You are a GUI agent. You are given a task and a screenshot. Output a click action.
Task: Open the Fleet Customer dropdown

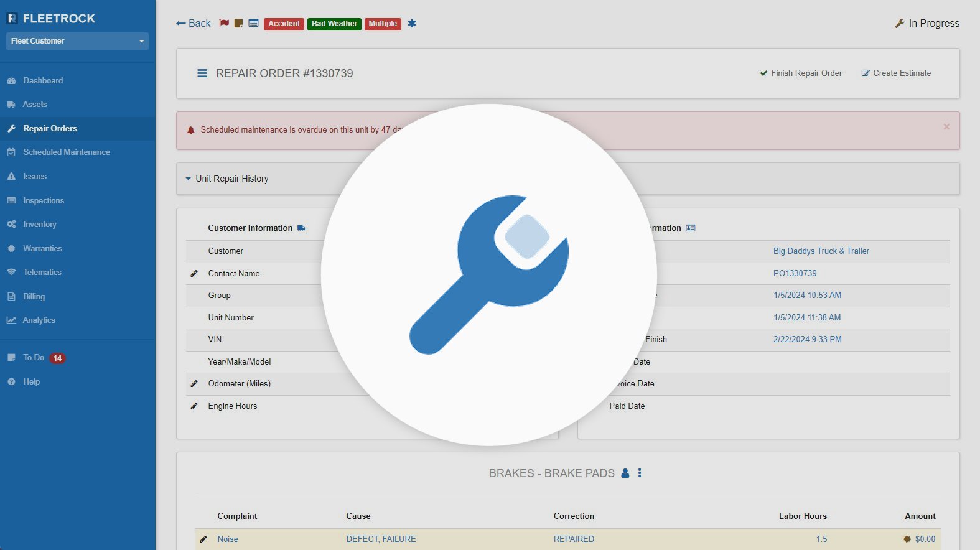(77, 41)
